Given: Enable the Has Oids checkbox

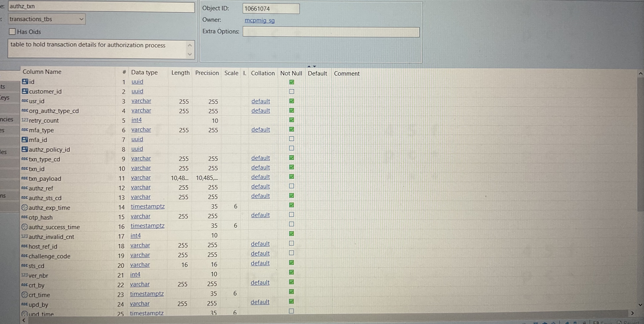Looking at the screenshot, I should tap(12, 32).
